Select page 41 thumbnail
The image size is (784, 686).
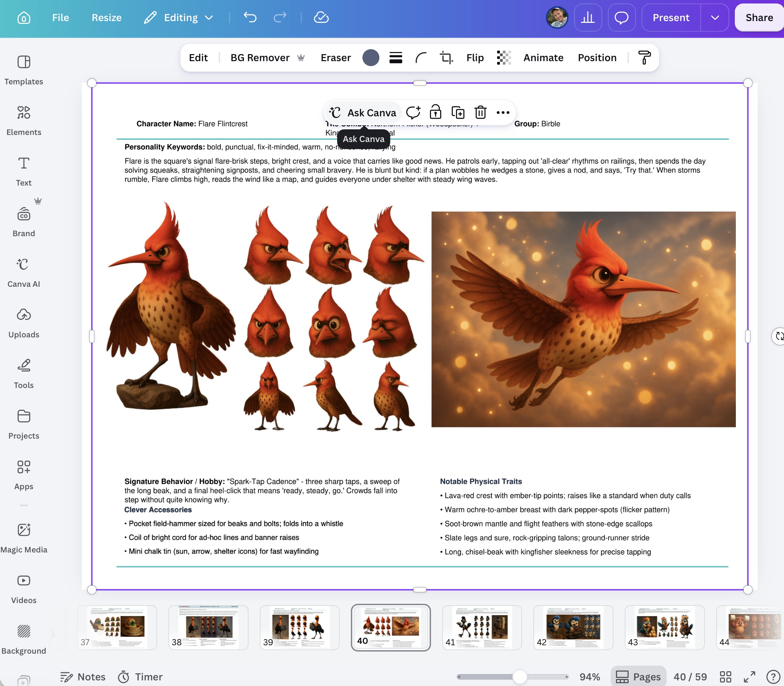pyautogui.click(x=482, y=627)
